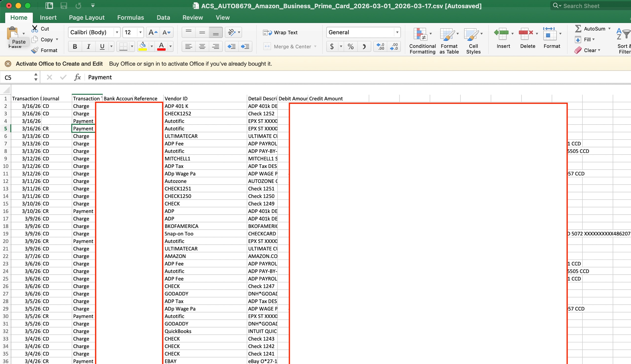This screenshot has width=631, height=364.
Task: Click the Format painter brush icon
Action: tap(35, 50)
